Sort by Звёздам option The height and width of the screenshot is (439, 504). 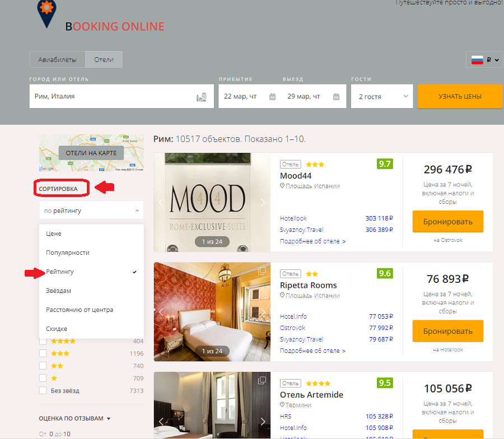click(x=91, y=291)
